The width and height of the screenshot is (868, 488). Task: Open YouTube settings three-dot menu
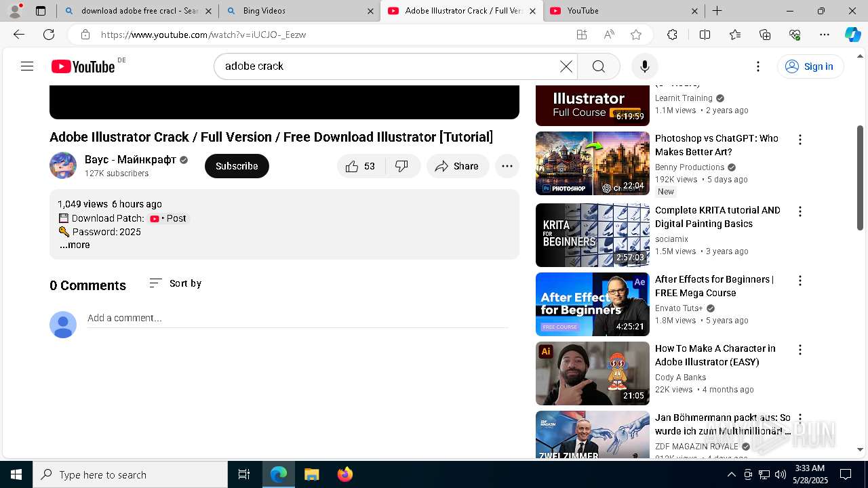[758, 66]
